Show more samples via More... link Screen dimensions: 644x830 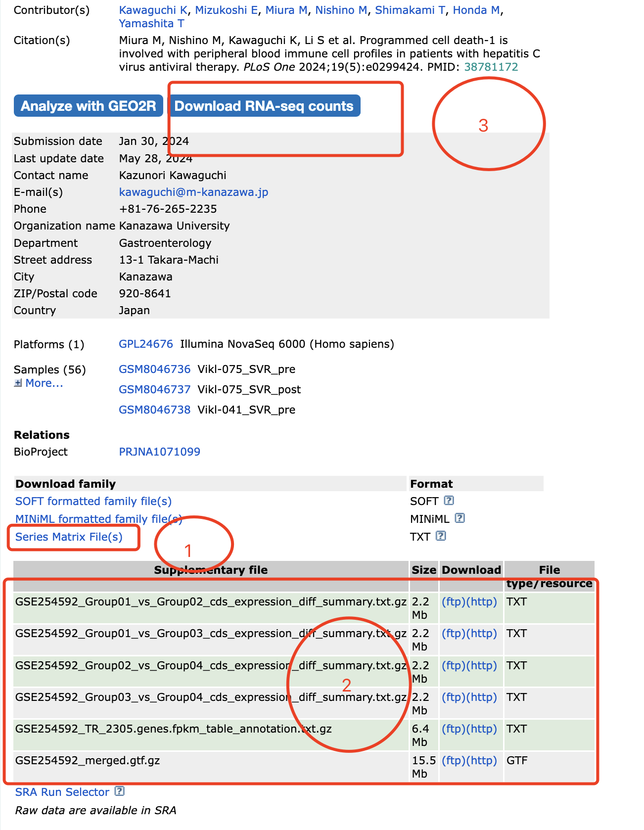point(44,383)
